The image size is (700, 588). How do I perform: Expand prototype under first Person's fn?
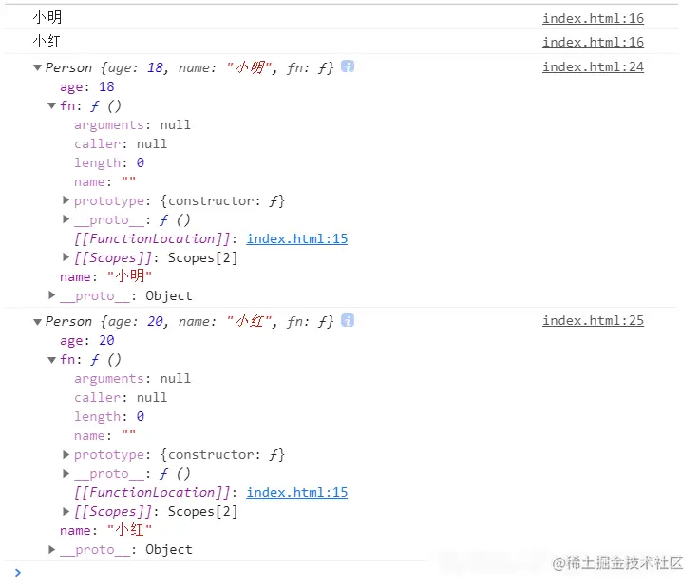pyautogui.click(x=66, y=200)
